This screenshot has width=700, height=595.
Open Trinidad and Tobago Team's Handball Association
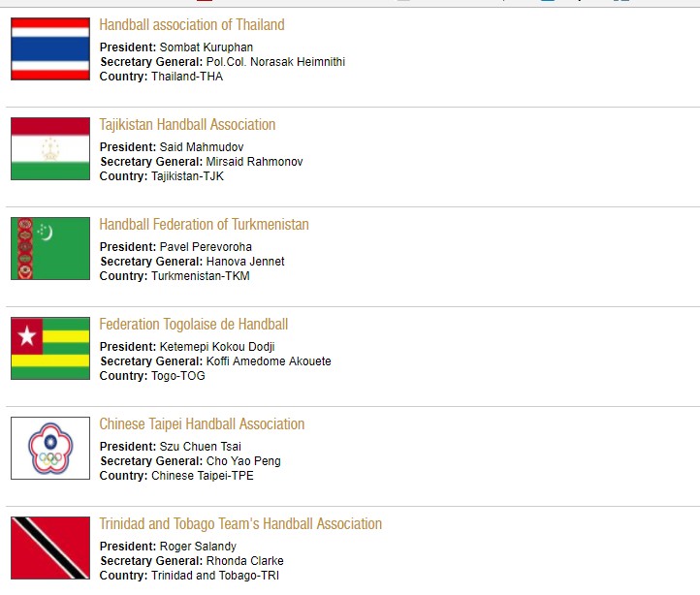[x=240, y=524]
